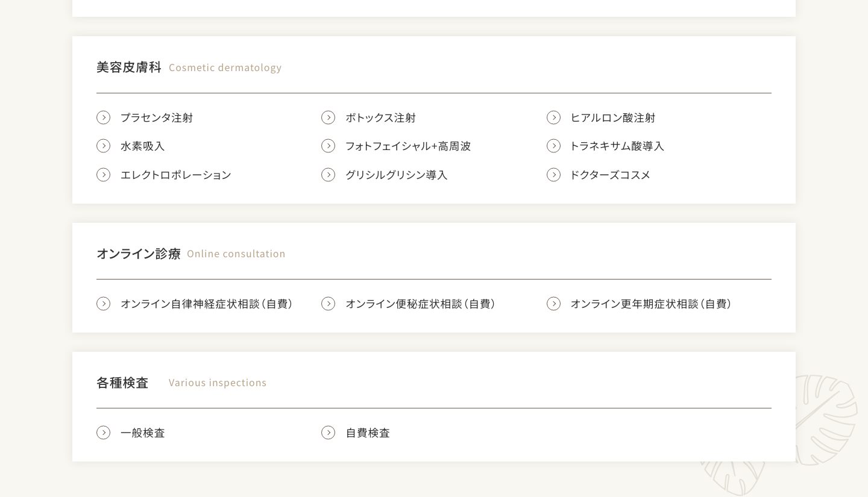Select the 水素吸入 link
This screenshot has height=497, width=868.
(x=142, y=146)
